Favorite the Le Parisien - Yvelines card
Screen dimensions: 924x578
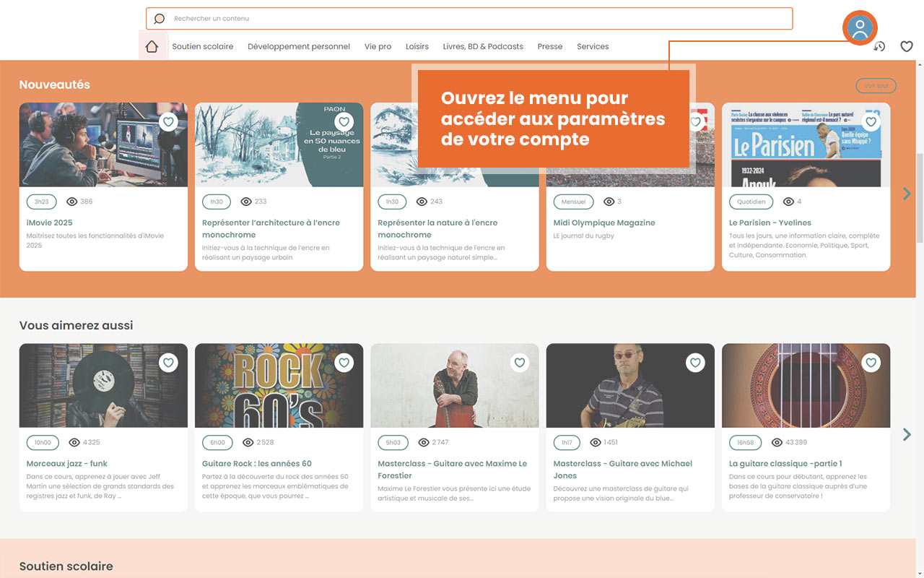point(871,121)
